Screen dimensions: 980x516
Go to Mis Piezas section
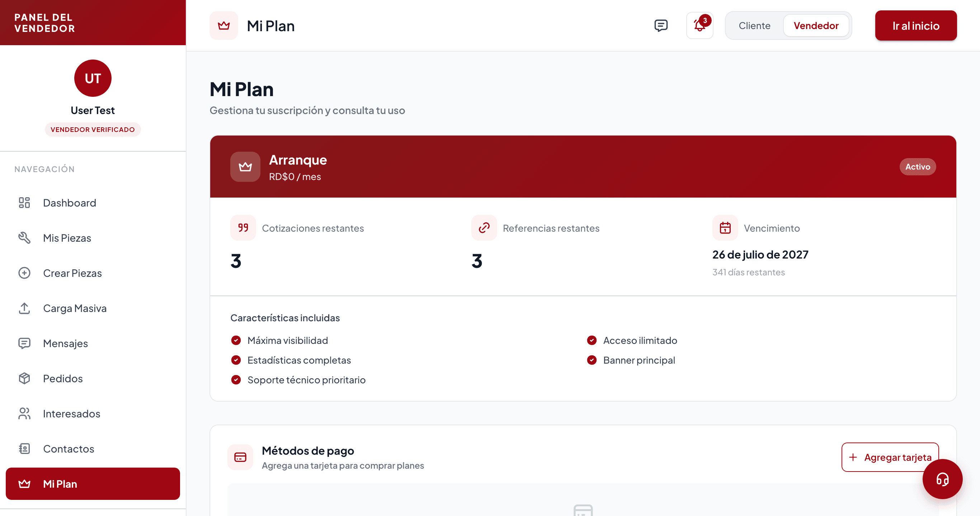coord(93,238)
